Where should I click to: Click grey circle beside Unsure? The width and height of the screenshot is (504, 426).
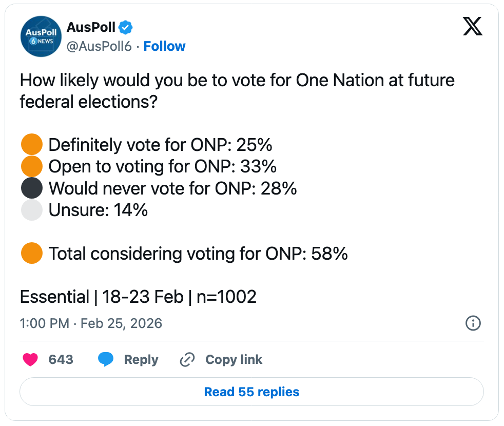point(31,210)
